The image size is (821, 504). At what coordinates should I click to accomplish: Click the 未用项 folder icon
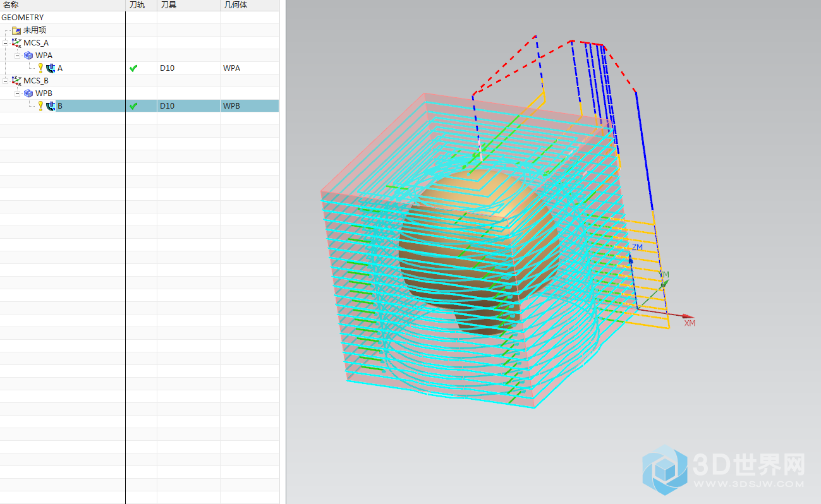16,30
